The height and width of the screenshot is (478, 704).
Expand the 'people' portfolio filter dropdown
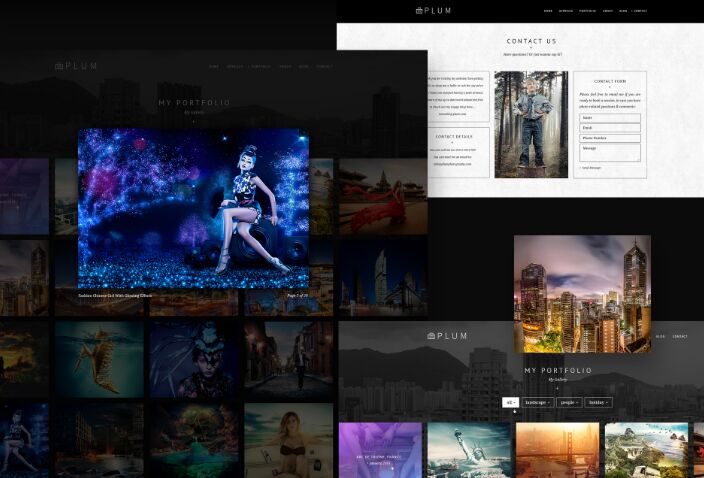[x=569, y=403]
